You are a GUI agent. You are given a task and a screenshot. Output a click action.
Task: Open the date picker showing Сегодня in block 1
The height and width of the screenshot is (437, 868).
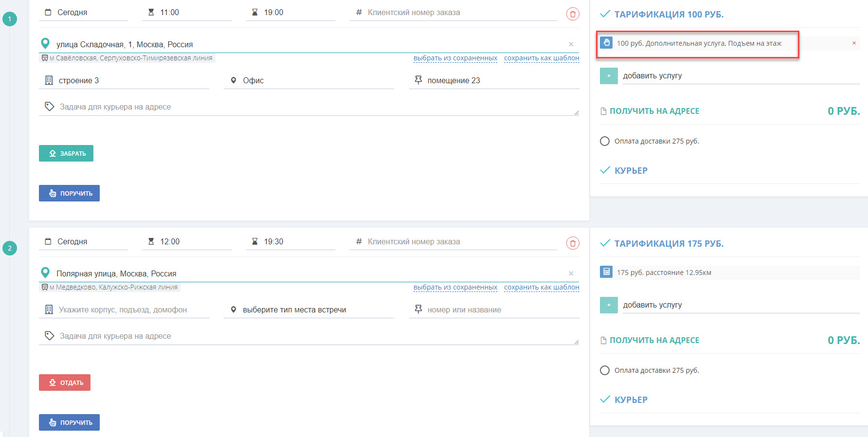pos(83,12)
